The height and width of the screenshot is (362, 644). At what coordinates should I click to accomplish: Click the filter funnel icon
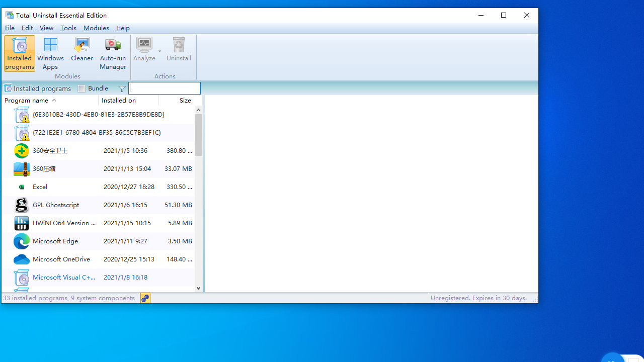click(122, 88)
